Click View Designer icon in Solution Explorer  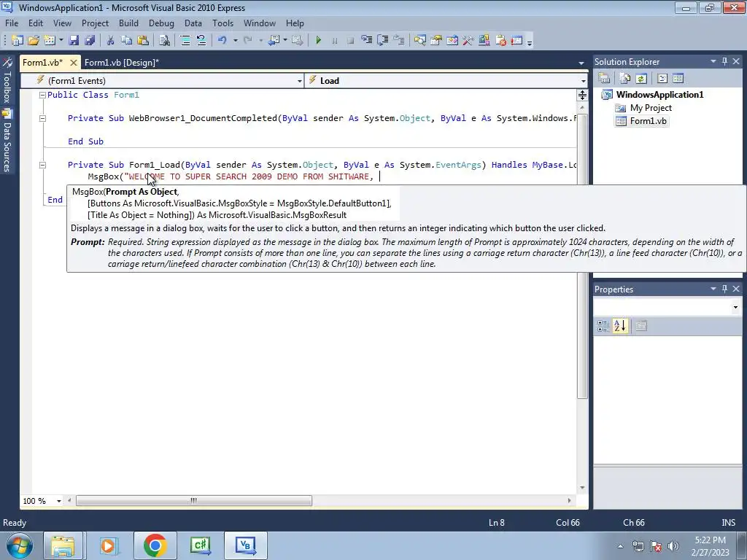[678, 79]
